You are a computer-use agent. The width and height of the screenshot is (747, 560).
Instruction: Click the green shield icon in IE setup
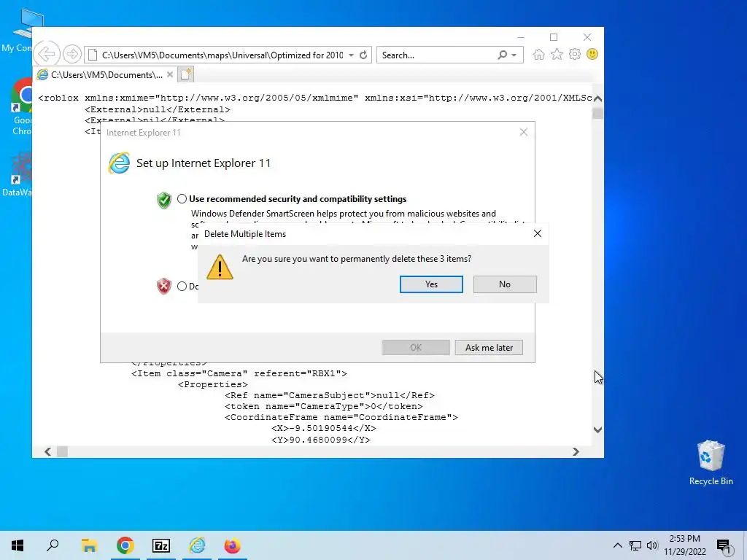(x=164, y=200)
